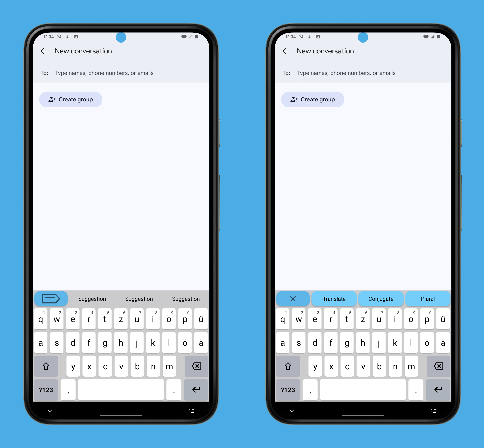Tap the comma key on left keyboard

click(69, 389)
